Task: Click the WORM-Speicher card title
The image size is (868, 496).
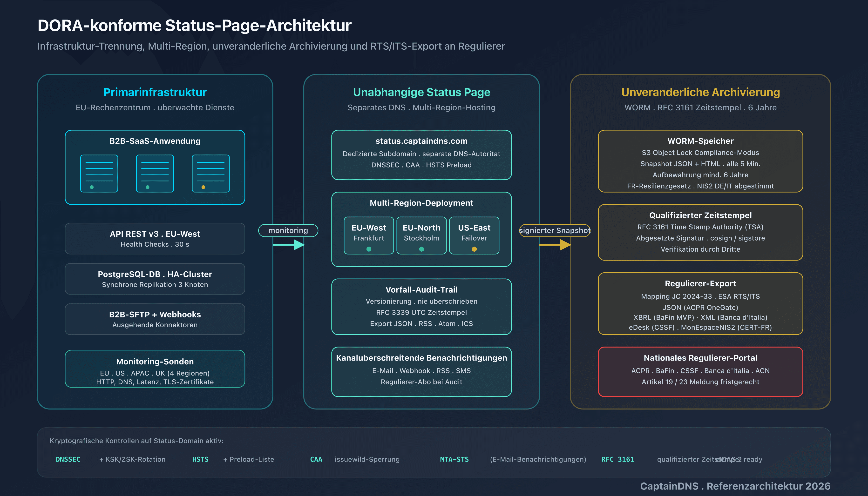Action: (x=700, y=141)
